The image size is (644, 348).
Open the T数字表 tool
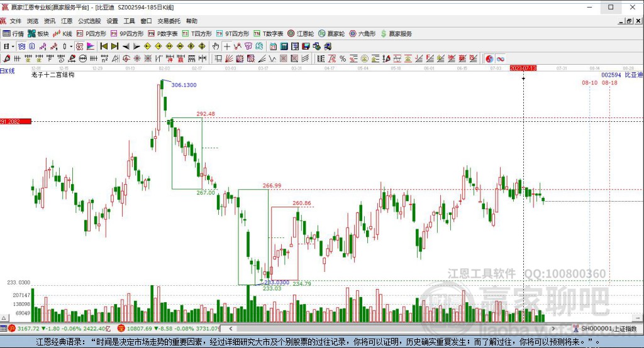click(x=268, y=34)
